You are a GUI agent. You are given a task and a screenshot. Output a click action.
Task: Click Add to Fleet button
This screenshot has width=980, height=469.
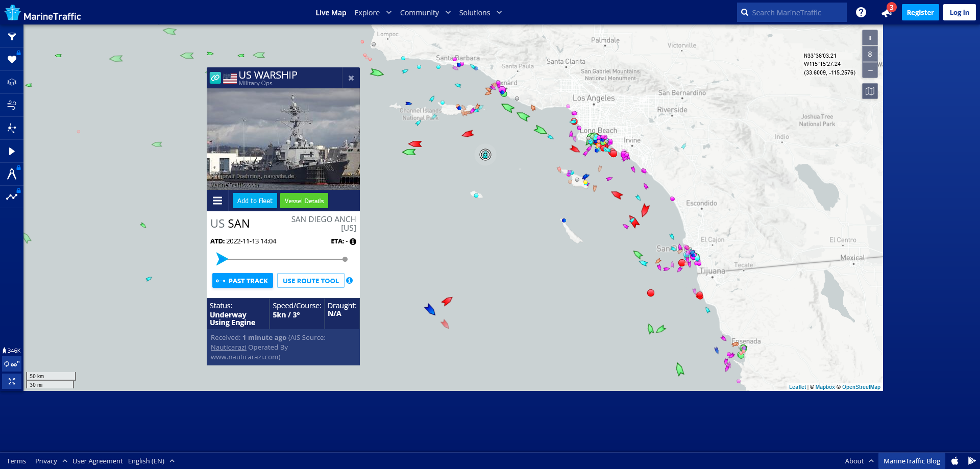click(255, 201)
